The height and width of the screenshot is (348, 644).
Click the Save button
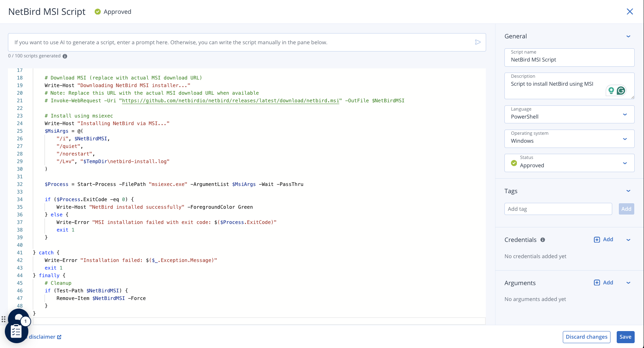[625, 337]
